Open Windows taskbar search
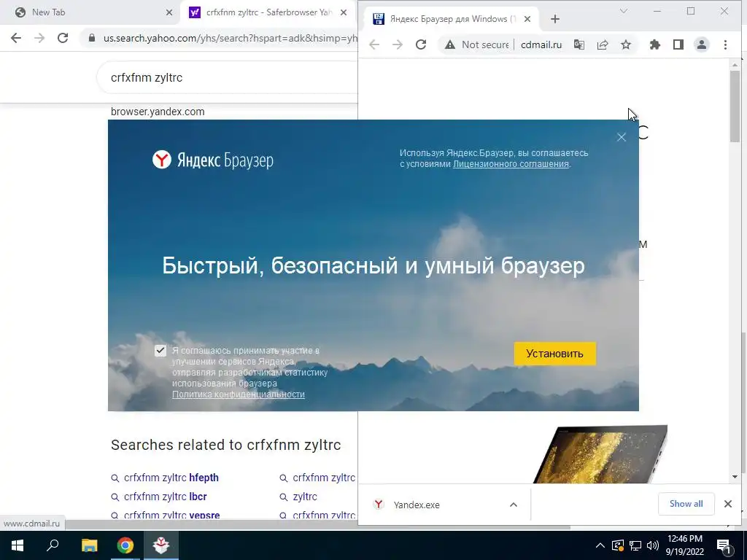This screenshot has width=747, height=560. tap(53, 545)
